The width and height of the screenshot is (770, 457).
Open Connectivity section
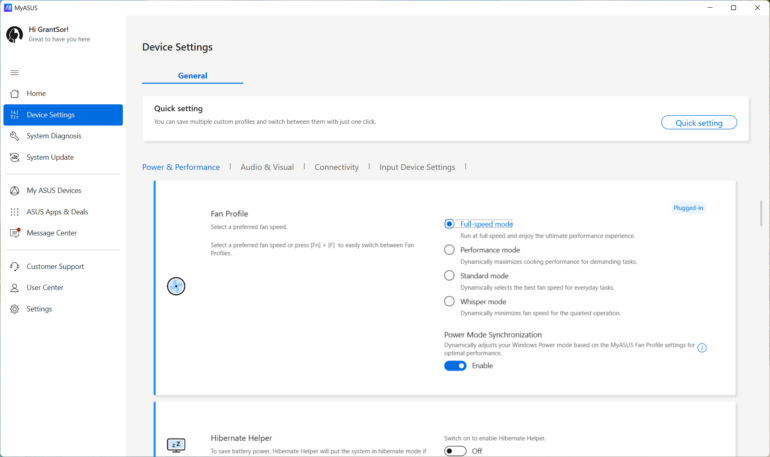pyautogui.click(x=336, y=167)
